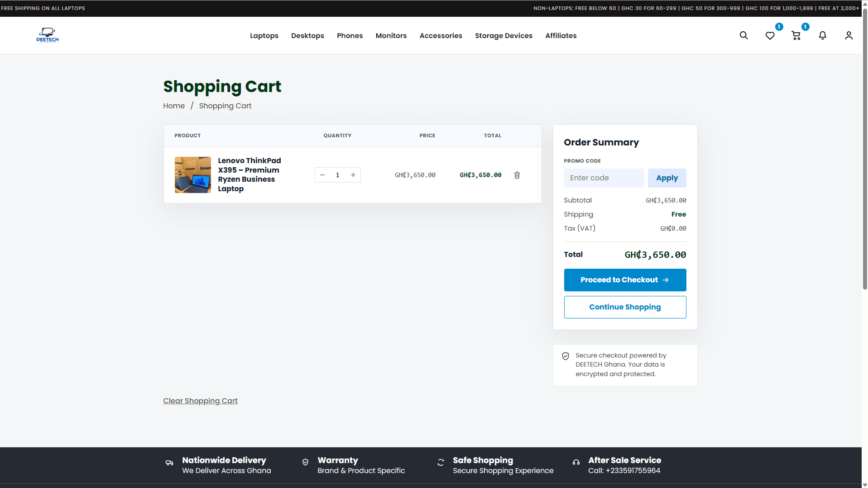Click the Warranty shield icon
Screen dimensions: 868x488
305,462
